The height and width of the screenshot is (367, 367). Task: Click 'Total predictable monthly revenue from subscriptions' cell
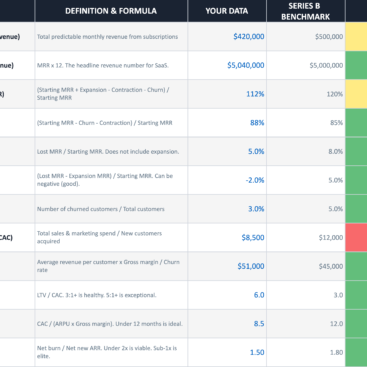click(x=111, y=37)
